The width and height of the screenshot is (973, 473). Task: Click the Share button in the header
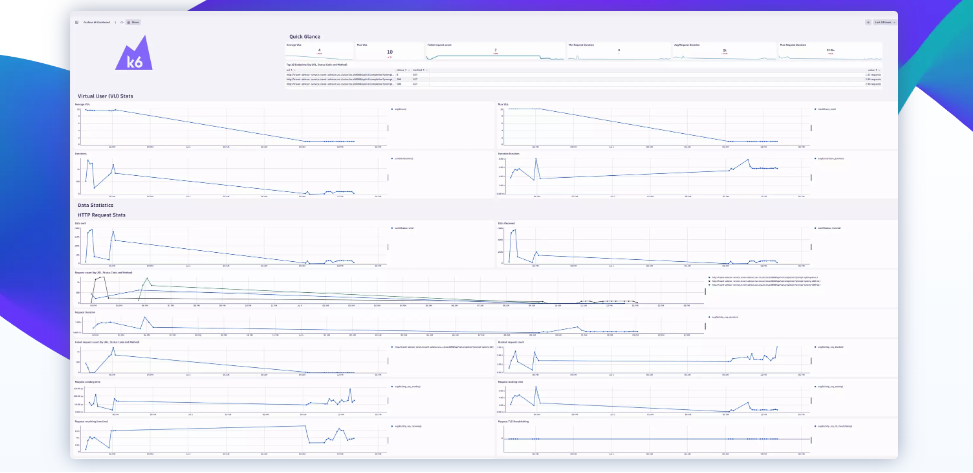133,22
